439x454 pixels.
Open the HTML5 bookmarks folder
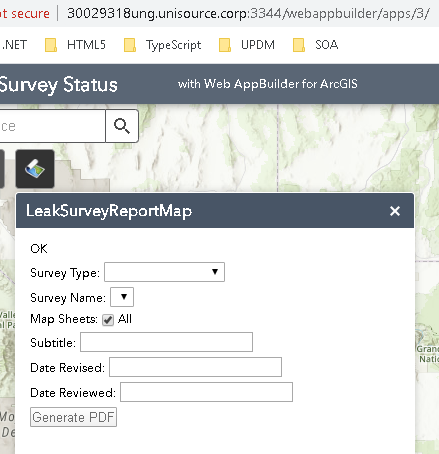tap(75, 45)
